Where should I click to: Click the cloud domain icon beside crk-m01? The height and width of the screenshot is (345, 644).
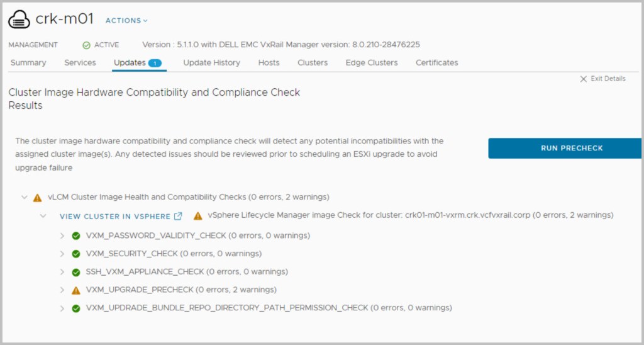click(19, 20)
